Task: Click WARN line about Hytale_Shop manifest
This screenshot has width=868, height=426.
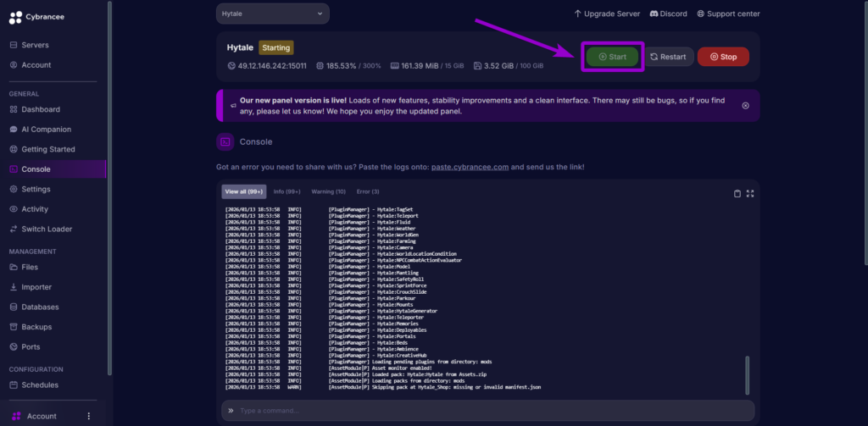Action: coord(383,387)
